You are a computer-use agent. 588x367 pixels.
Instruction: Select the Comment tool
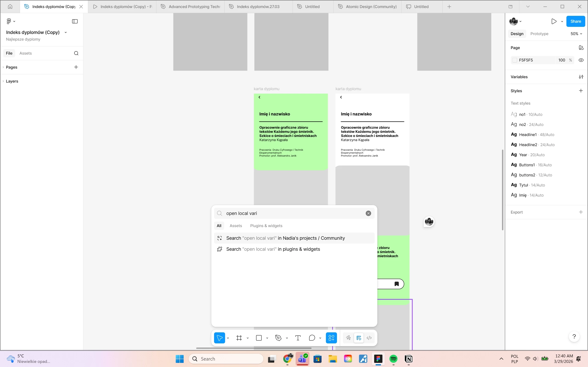click(312, 338)
